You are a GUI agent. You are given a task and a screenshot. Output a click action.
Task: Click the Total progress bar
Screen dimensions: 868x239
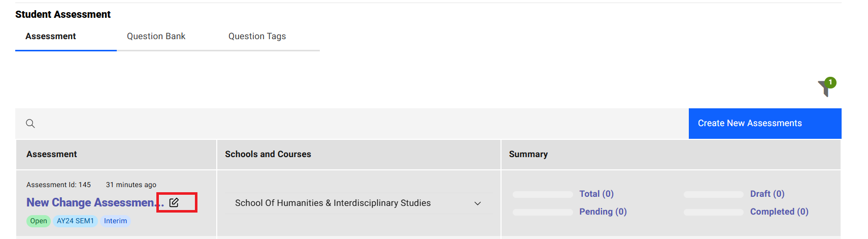click(x=543, y=194)
